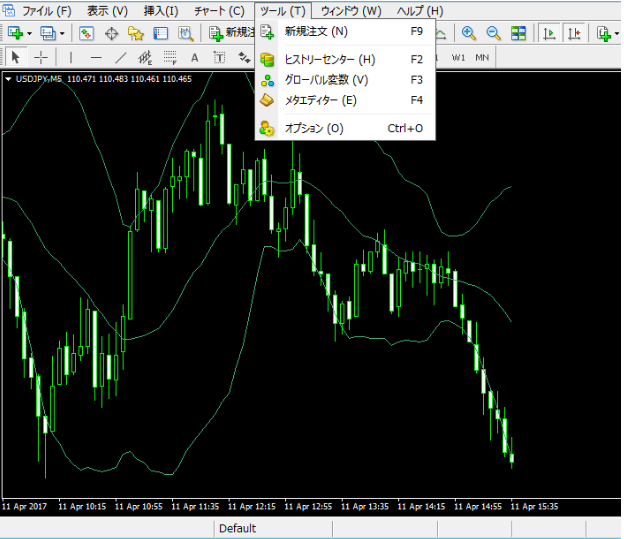Click the Profiles toolbar icon

48,33
